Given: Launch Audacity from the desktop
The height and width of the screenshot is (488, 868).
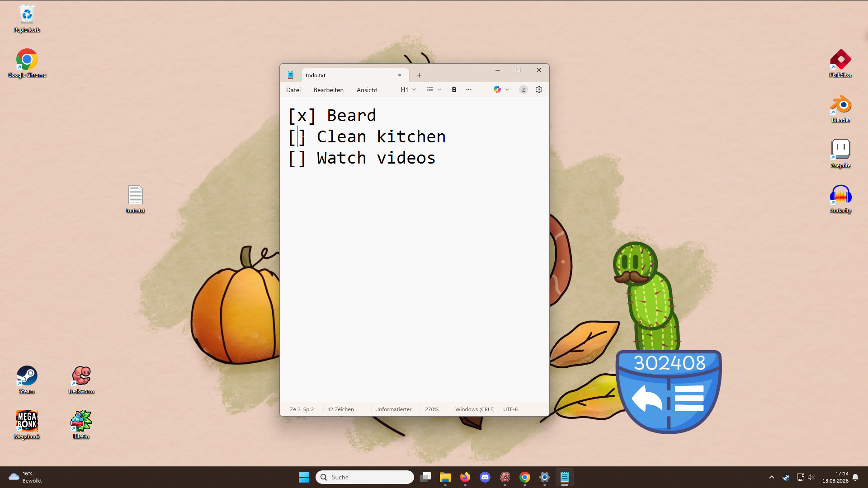Looking at the screenshot, I should click(x=840, y=194).
